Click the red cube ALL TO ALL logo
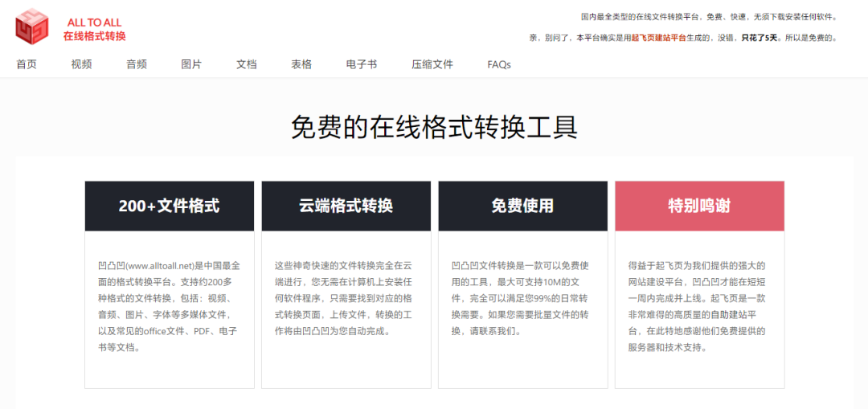This screenshot has width=868, height=409. click(31, 27)
